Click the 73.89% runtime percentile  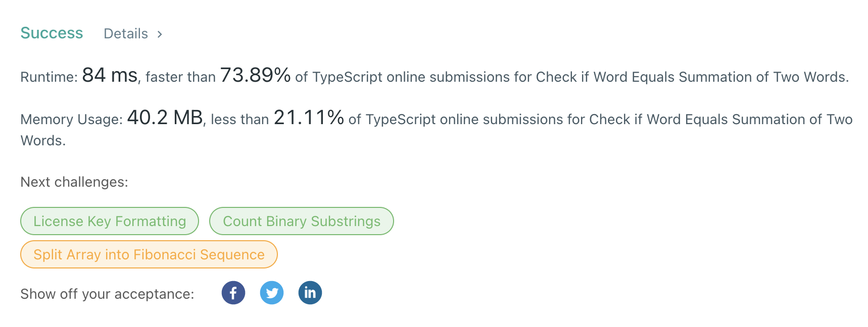click(255, 76)
